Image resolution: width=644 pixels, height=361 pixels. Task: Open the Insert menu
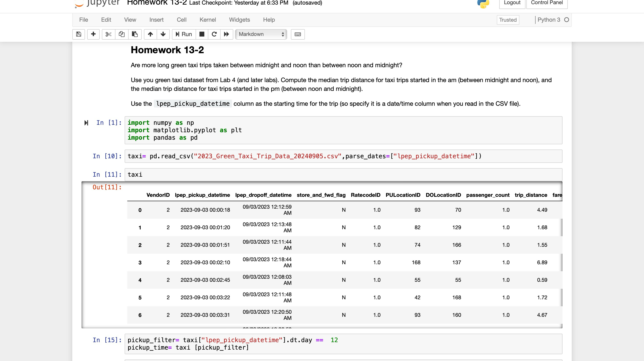coord(156,20)
